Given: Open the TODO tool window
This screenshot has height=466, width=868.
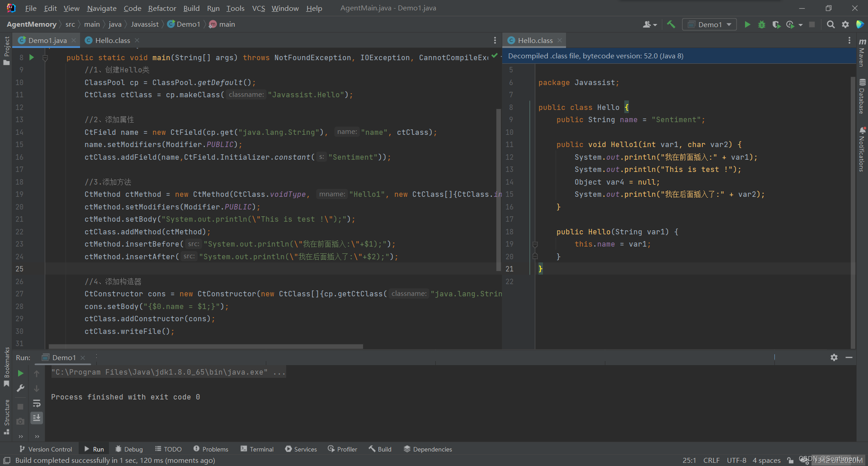Looking at the screenshot, I should point(168,449).
